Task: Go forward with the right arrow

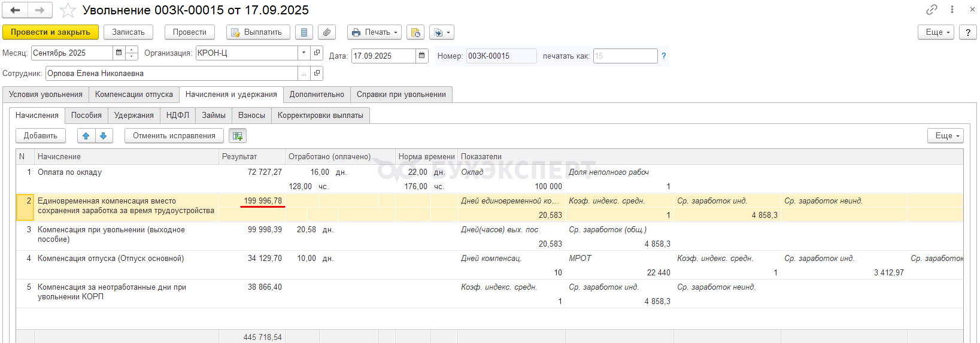Action: (40, 10)
